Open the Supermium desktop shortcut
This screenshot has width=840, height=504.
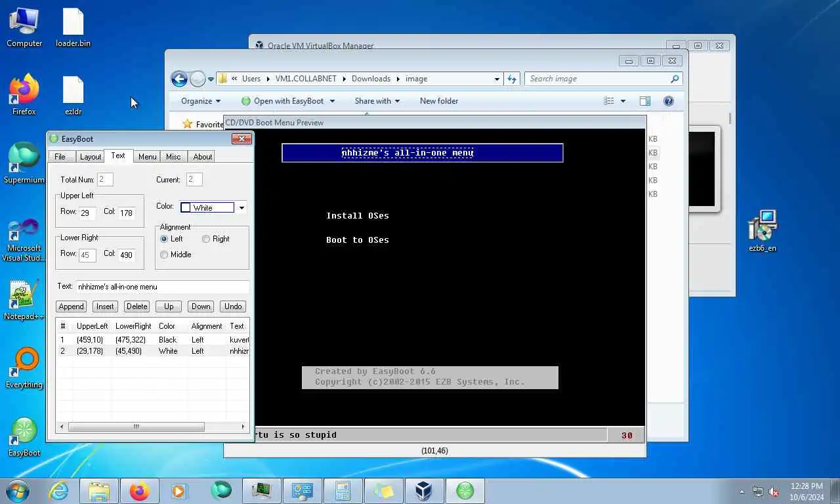click(x=24, y=164)
